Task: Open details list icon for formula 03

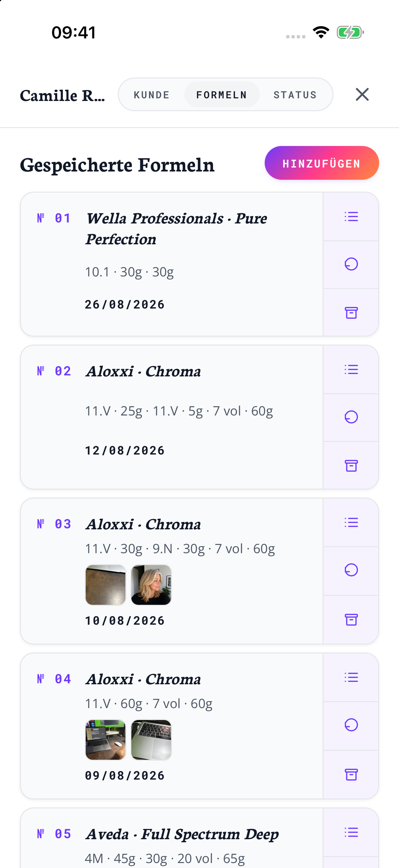Action: (x=351, y=522)
